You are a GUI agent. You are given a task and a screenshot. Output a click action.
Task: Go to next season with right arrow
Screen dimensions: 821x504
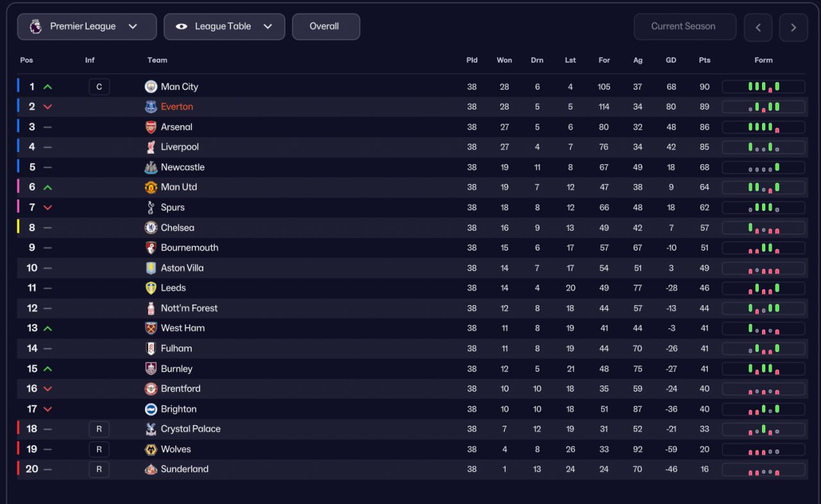coord(793,27)
